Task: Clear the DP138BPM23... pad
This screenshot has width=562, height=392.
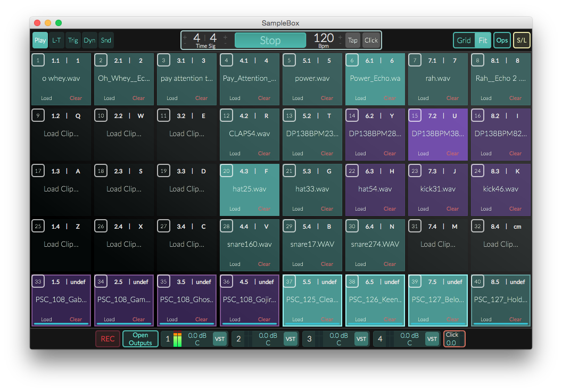Action: pyautogui.click(x=327, y=153)
